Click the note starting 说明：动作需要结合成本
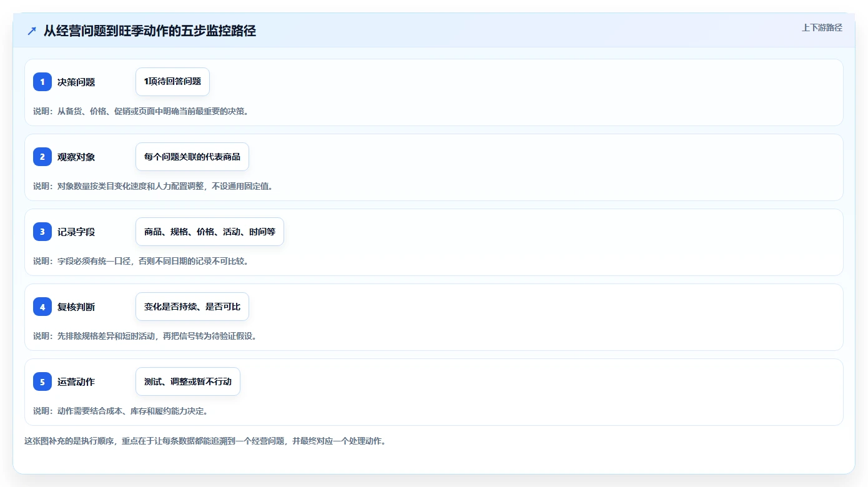Viewport: 868px width, 487px height. click(x=121, y=411)
